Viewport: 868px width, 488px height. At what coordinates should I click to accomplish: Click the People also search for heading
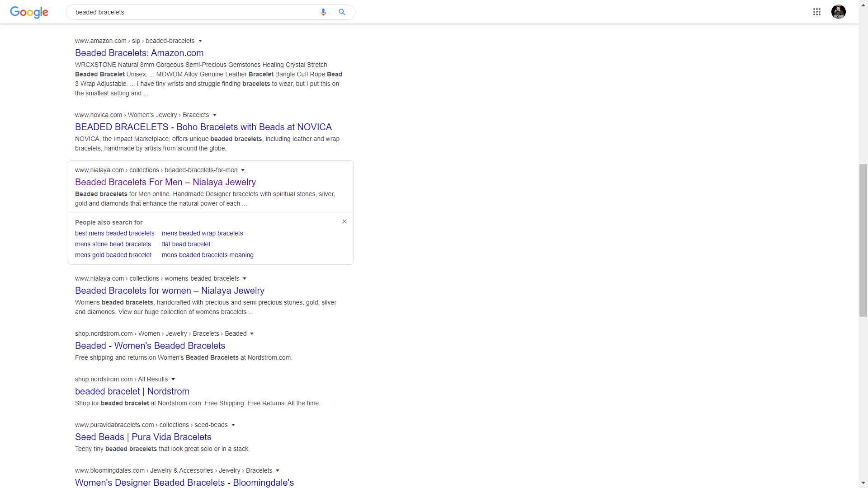(x=109, y=222)
